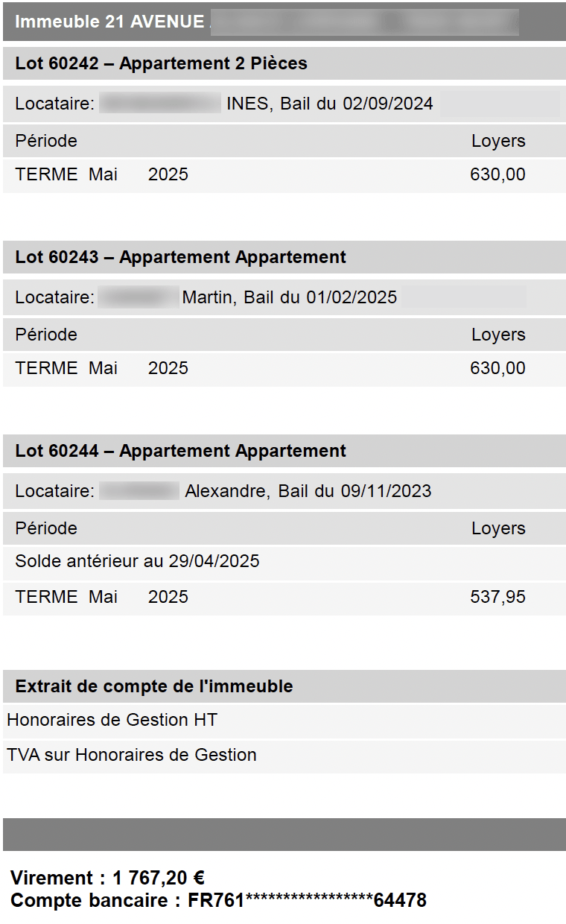Image resolution: width=566 pixels, height=924 pixels.
Task: Click the Période column label under Lot 60242
Action: (46, 141)
